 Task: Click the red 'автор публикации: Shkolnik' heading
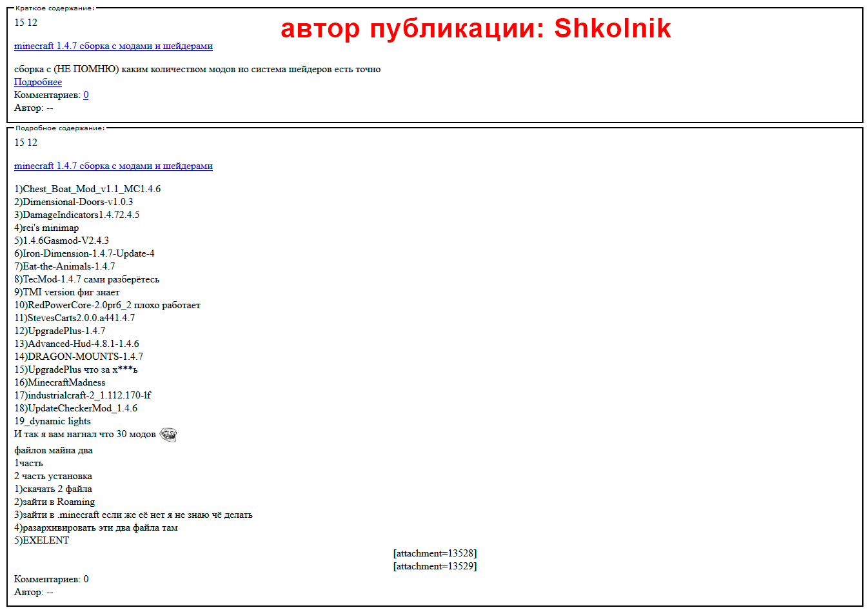click(475, 28)
